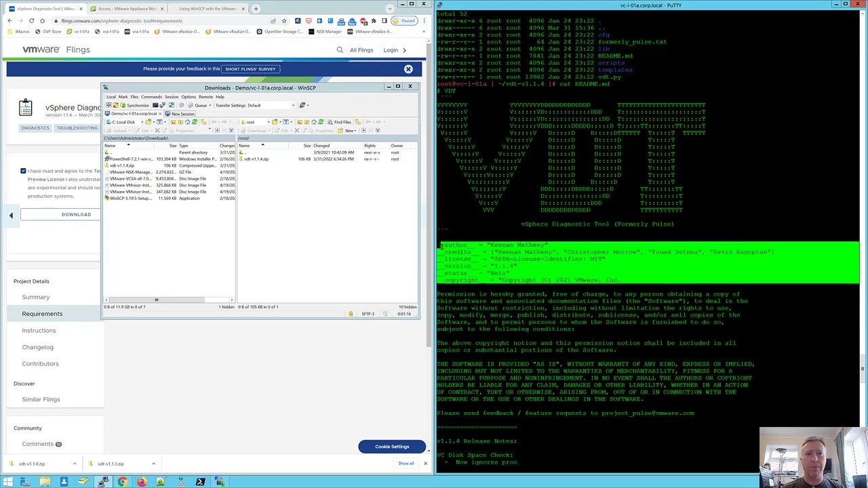
Task: Expand vdt-v1.1.3.zip download options chevron
Action: 153,464
